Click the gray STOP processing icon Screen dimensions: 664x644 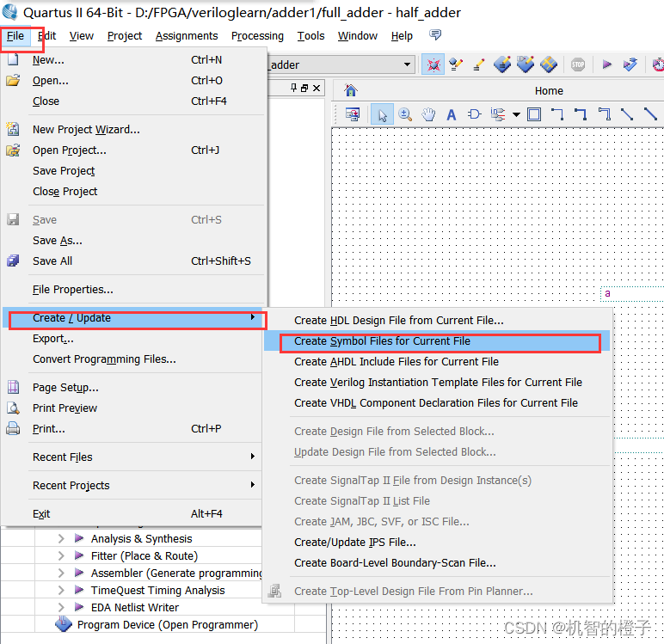click(578, 64)
